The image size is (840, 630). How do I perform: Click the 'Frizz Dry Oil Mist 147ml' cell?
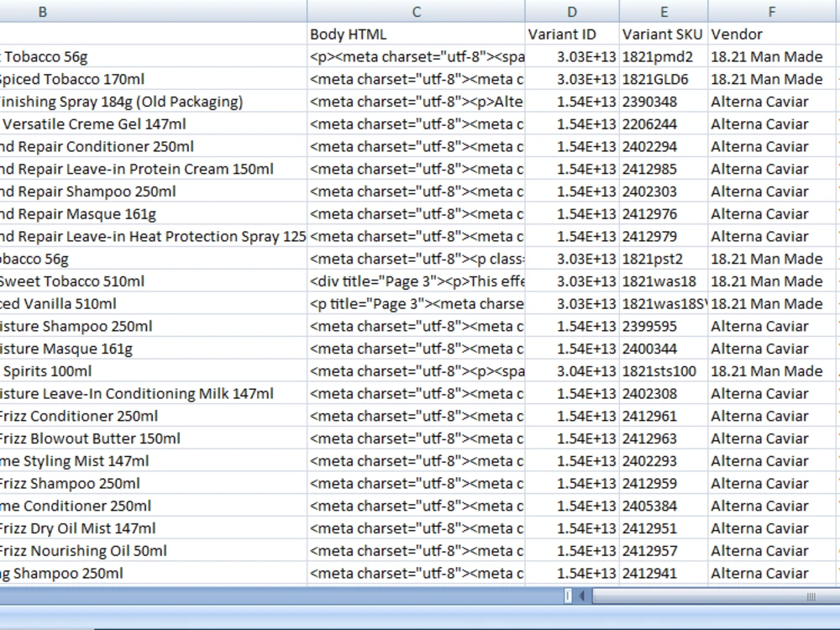coord(153,528)
